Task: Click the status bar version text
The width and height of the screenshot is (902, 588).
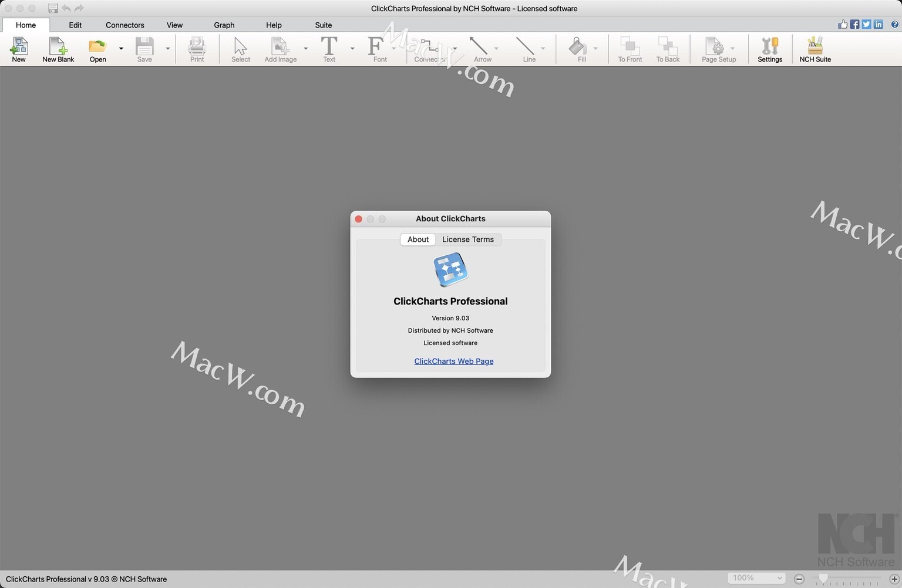Action: [x=86, y=579]
